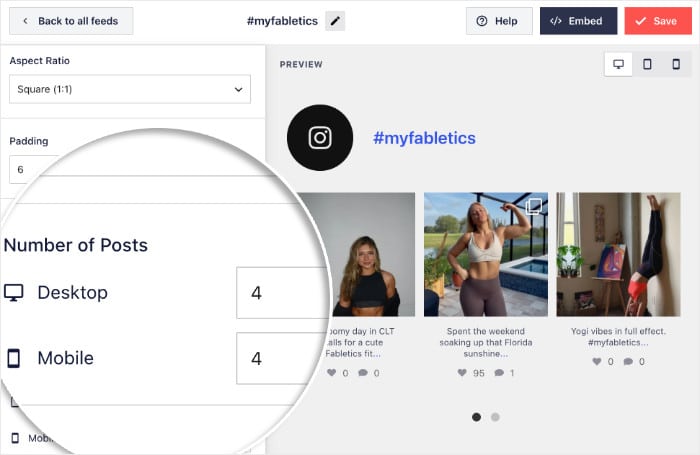Click the mobile phone icon in Number of Posts
The image size is (700, 455).
[14, 358]
